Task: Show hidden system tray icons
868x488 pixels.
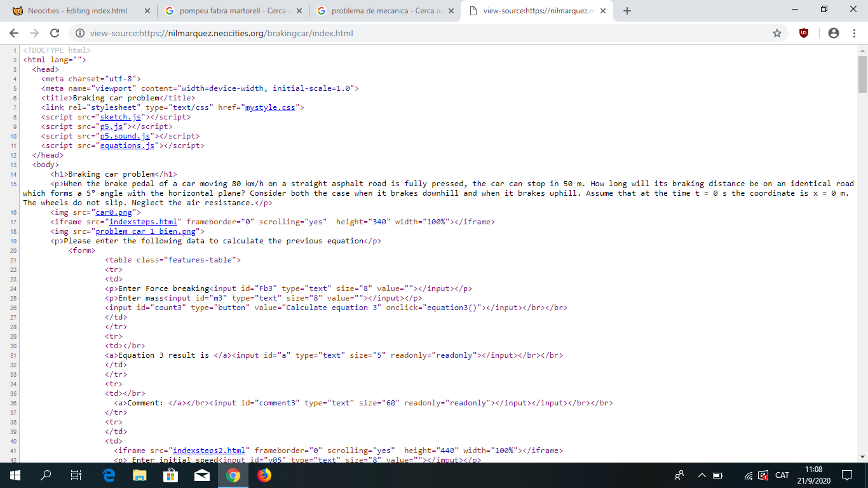Action: pyautogui.click(x=702, y=475)
